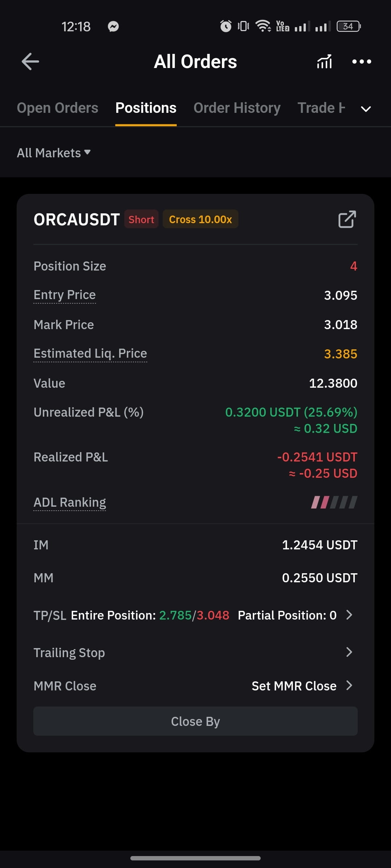Select the Trade History tab

tap(321, 108)
